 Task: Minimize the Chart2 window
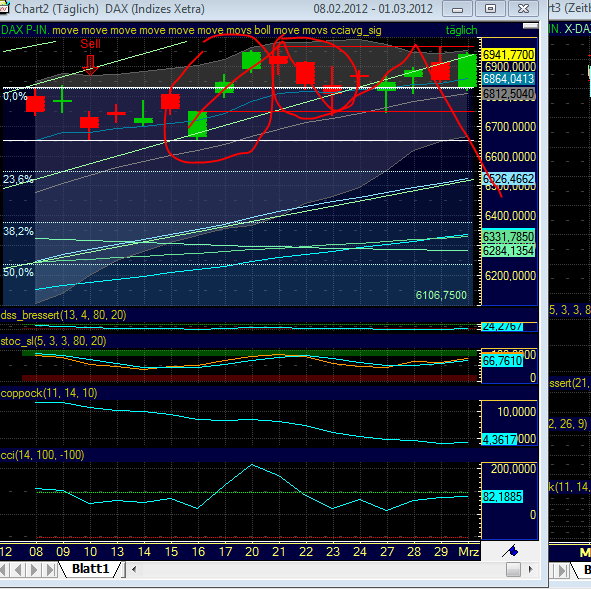(x=457, y=8)
